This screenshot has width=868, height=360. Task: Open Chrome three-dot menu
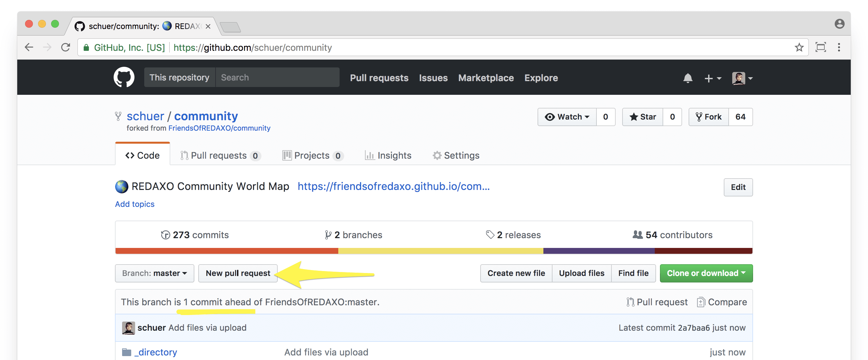pos(839,48)
